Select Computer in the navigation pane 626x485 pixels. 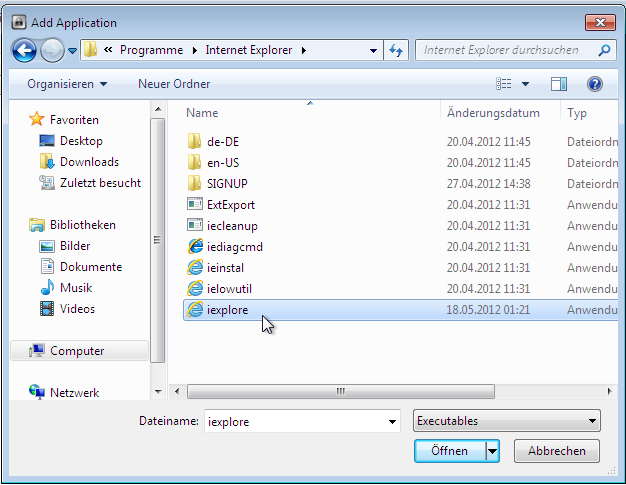pyautogui.click(x=77, y=351)
